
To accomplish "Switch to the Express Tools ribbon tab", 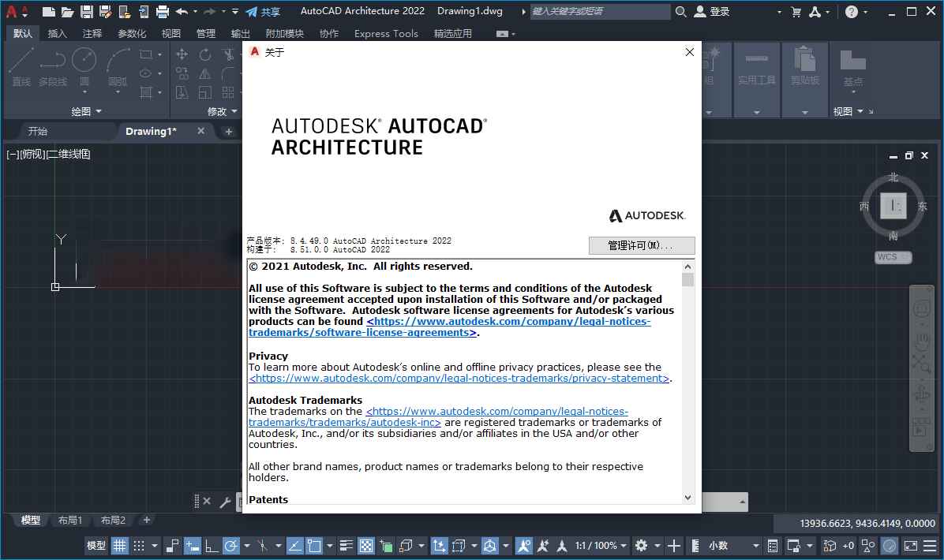I will (386, 34).
